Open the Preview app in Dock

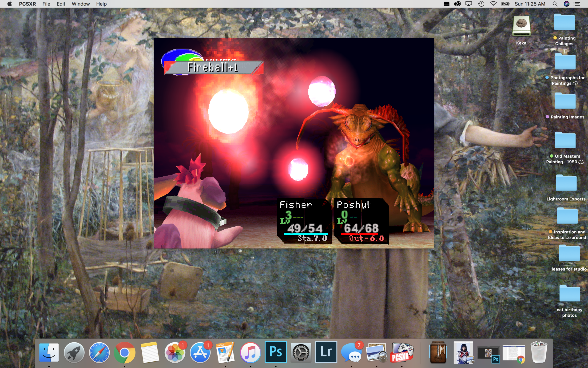(376, 352)
